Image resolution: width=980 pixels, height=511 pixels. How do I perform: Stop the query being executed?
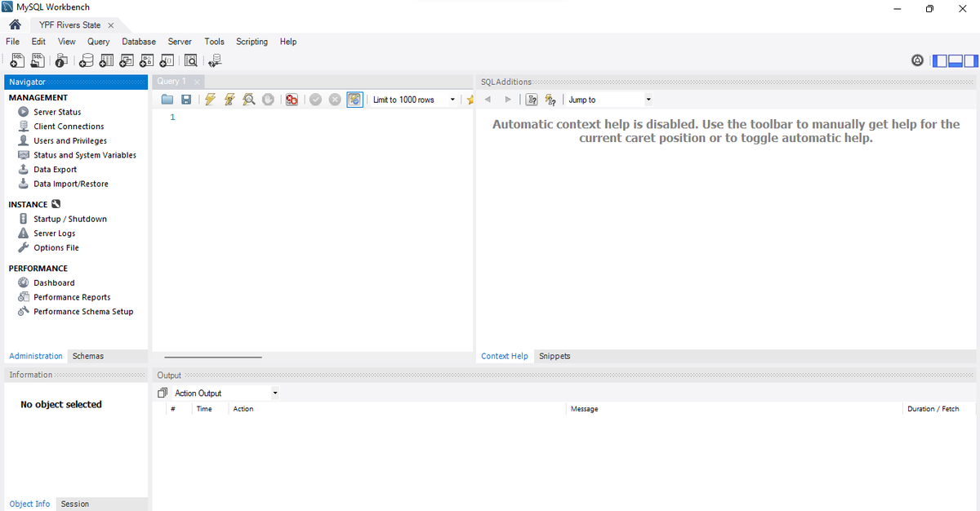coord(268,100)
